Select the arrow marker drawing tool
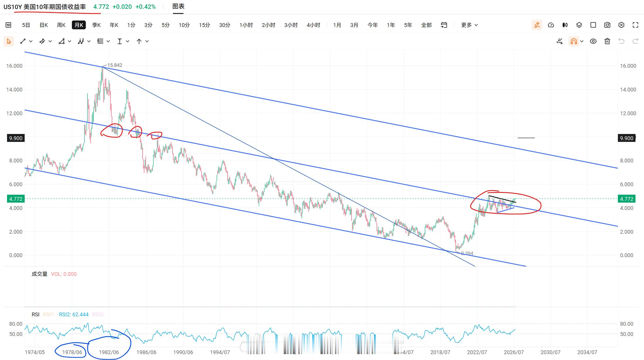Screen dimensions: 644x360 (139, 41)
